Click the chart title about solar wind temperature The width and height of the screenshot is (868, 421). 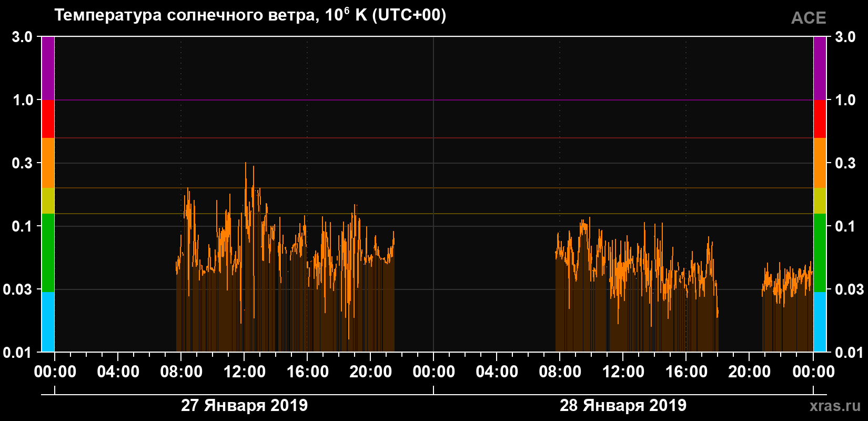click(250, 15)
